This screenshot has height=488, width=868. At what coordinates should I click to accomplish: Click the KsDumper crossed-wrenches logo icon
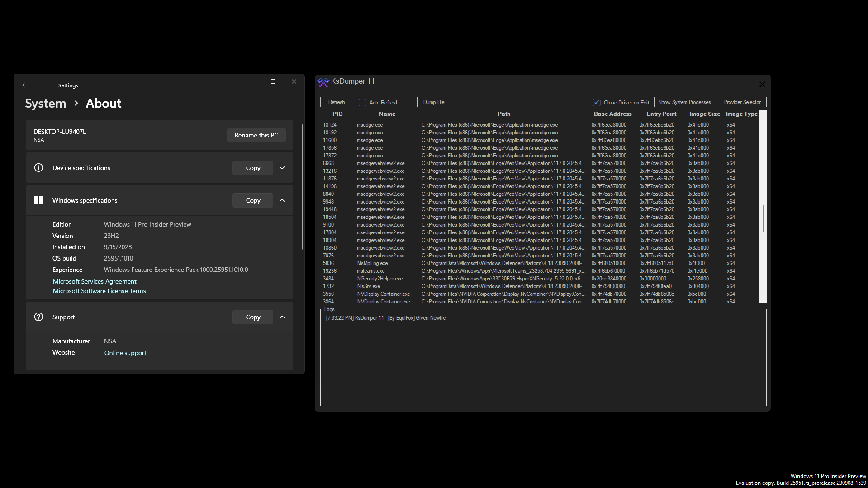[x=323, y=82]
